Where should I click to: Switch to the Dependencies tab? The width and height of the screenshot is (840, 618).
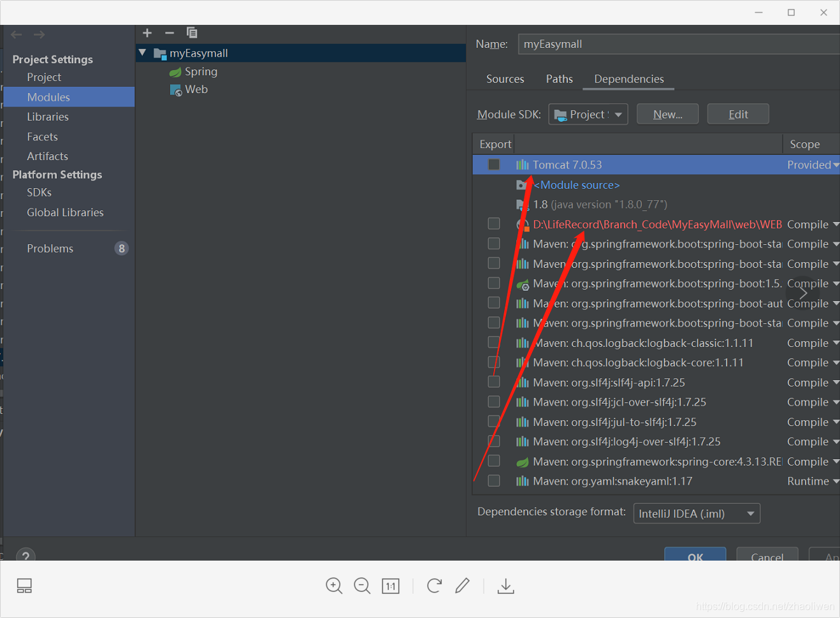629,79
